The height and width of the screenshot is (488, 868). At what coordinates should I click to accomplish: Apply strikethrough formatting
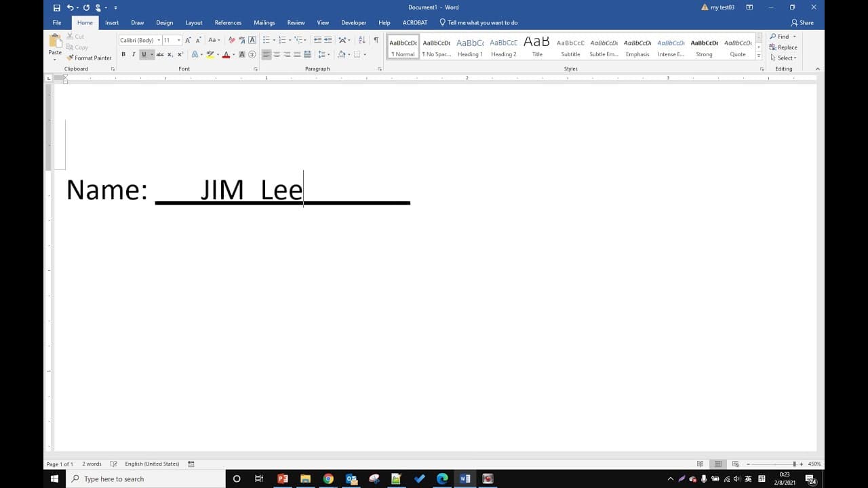(160, 54)
